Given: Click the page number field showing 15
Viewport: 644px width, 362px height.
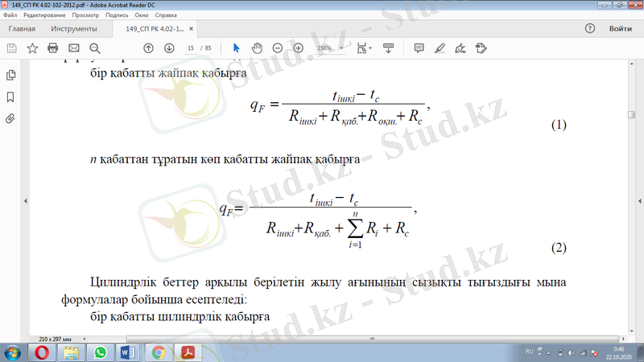Looking at the screenshot, I should (191, 48).
